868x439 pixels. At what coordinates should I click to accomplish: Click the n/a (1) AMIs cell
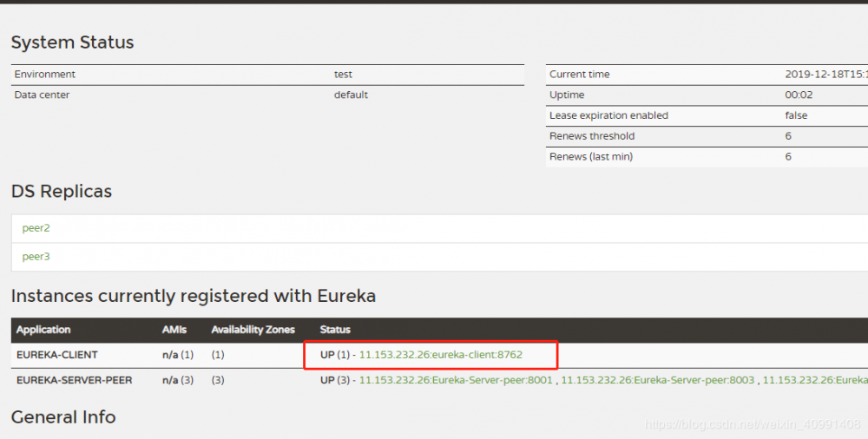click(178, 355)
